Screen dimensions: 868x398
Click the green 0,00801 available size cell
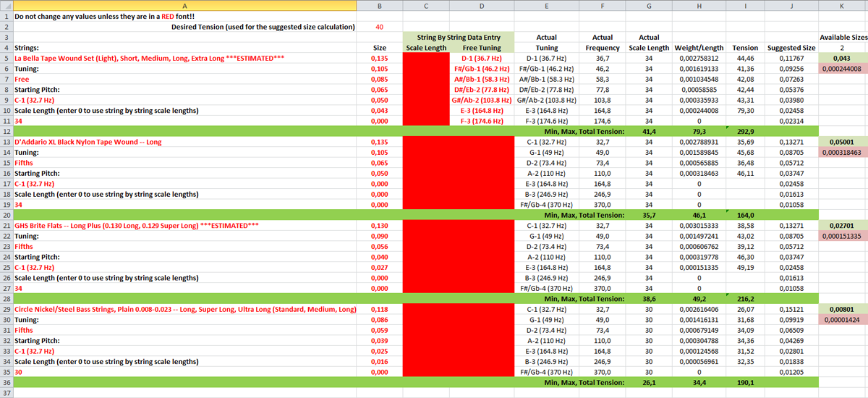(x=842, y=309)
